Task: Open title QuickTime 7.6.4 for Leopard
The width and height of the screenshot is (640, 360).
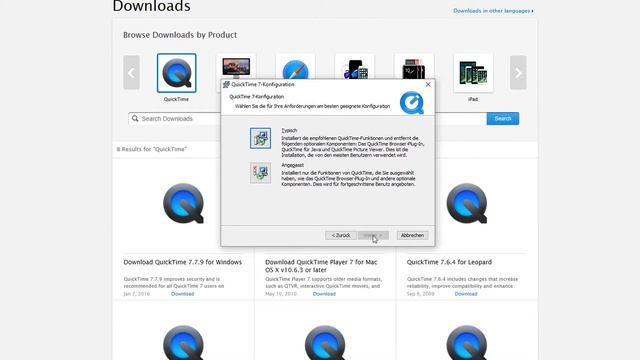Action: point(449,262)
